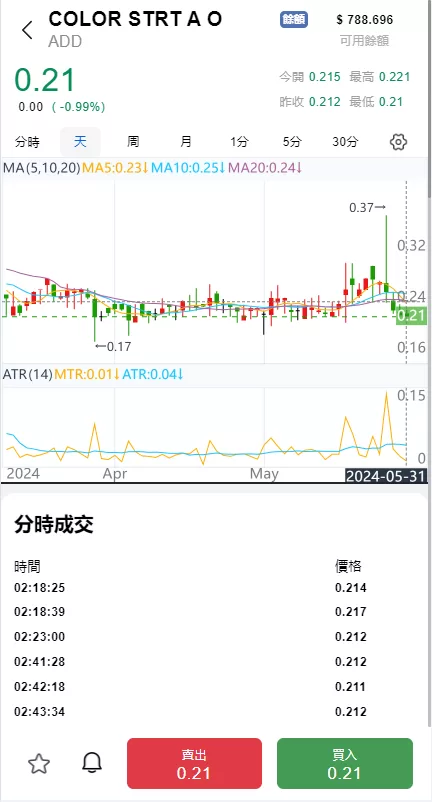Click the May label on chart time axis
Screen dimensions: 432x802
point(264,474)
